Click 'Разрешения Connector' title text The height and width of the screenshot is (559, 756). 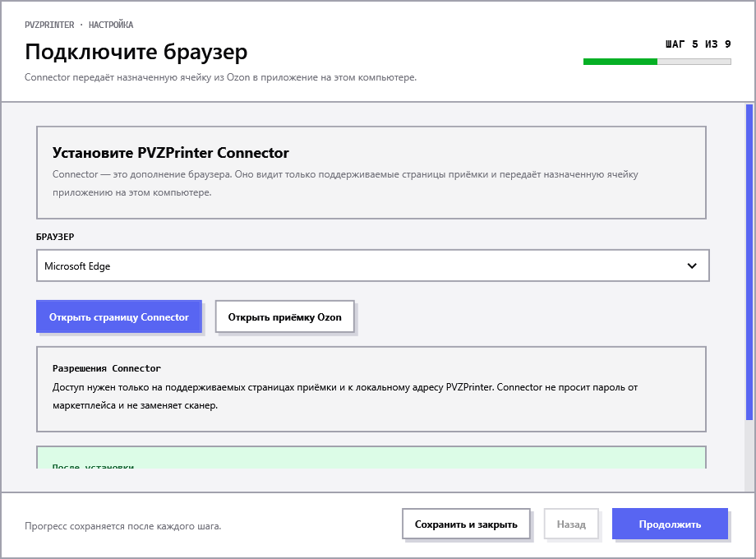pyautogui.click(x=107, y=368)
